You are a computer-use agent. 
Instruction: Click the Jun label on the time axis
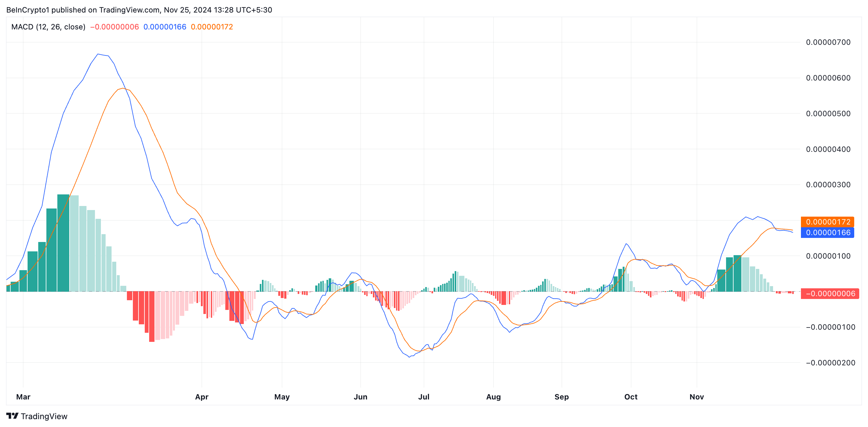[x=360, y=397]
